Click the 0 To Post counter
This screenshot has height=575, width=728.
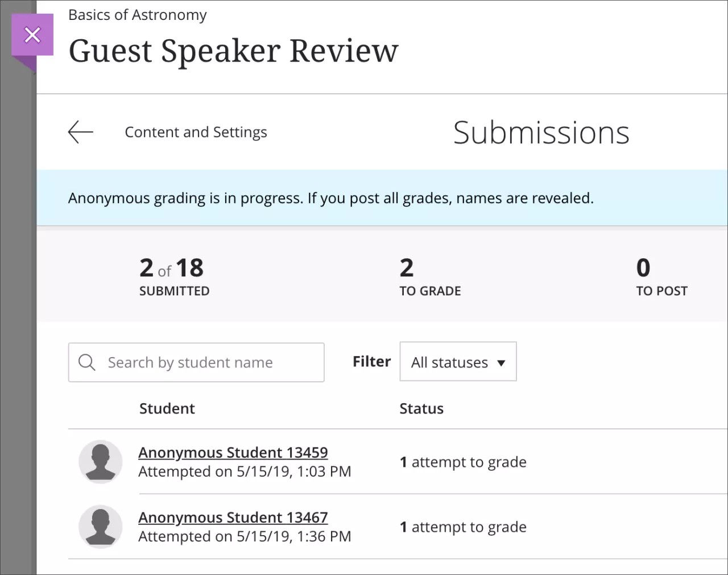[661, 276]
